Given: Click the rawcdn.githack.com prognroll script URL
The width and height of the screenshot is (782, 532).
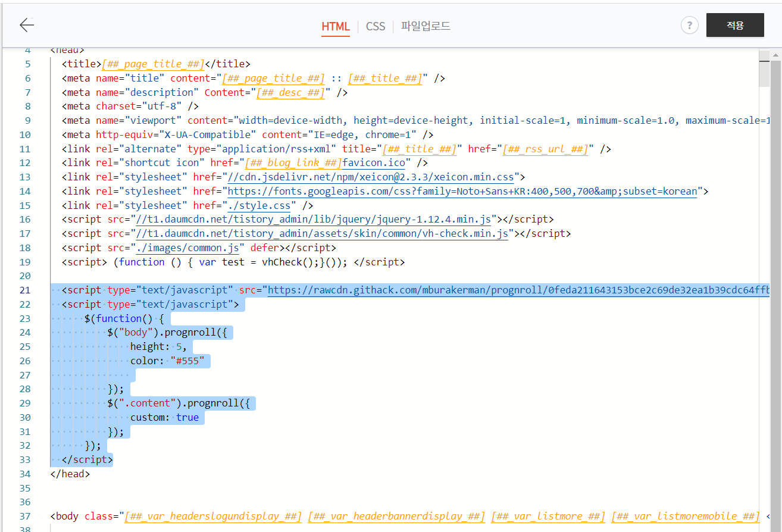Looking at the screenshot, I should pyautogui.click(x=518, y=290).
